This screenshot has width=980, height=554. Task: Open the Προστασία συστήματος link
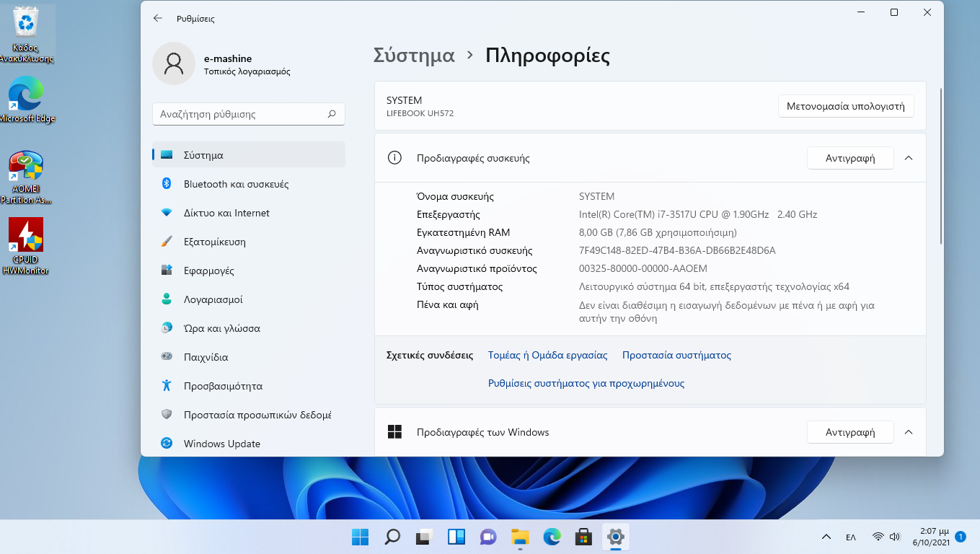pyautogui.click(x=676, y=355)
